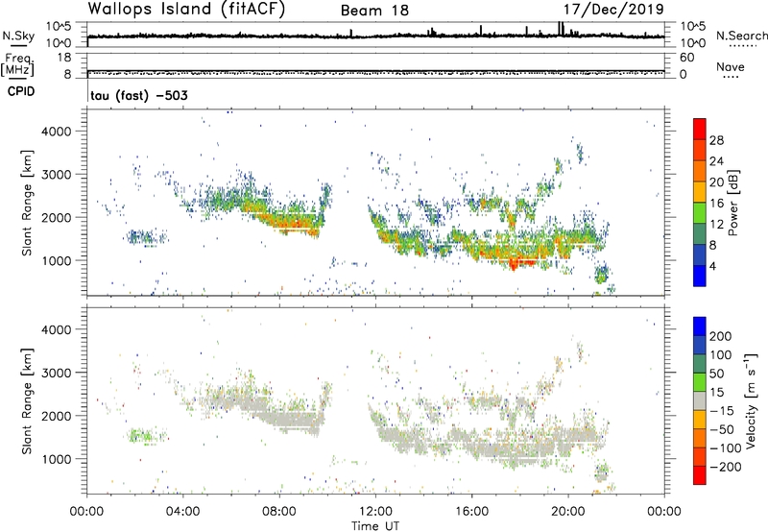Click the 'Time UT' axis label

(375, 526)
